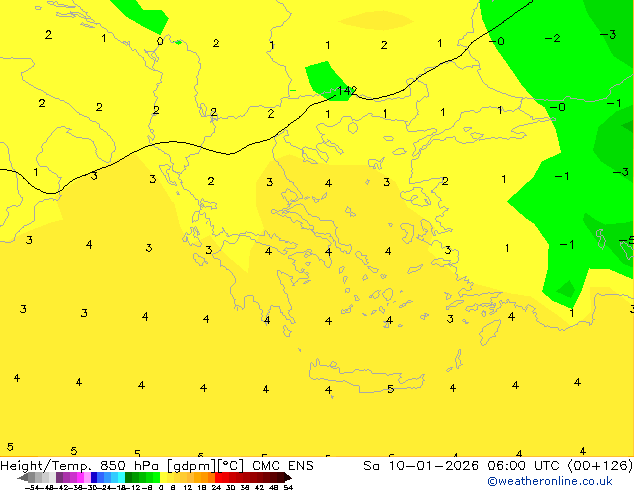
Task: Click the -2 temperature value on the map
Action: coord(552,38)
